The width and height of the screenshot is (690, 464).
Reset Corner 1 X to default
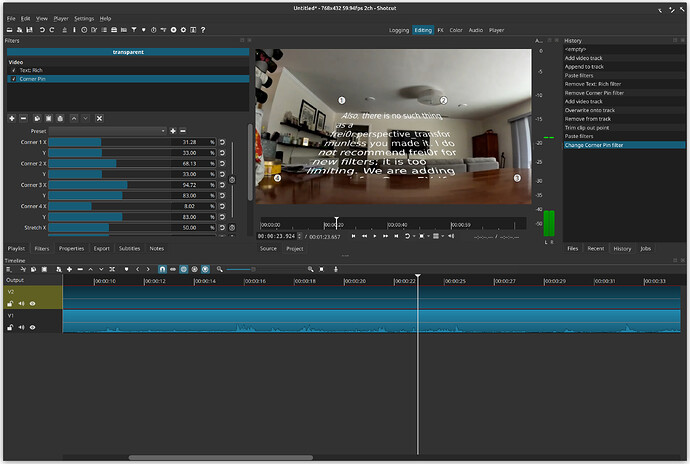pos(221,142)
